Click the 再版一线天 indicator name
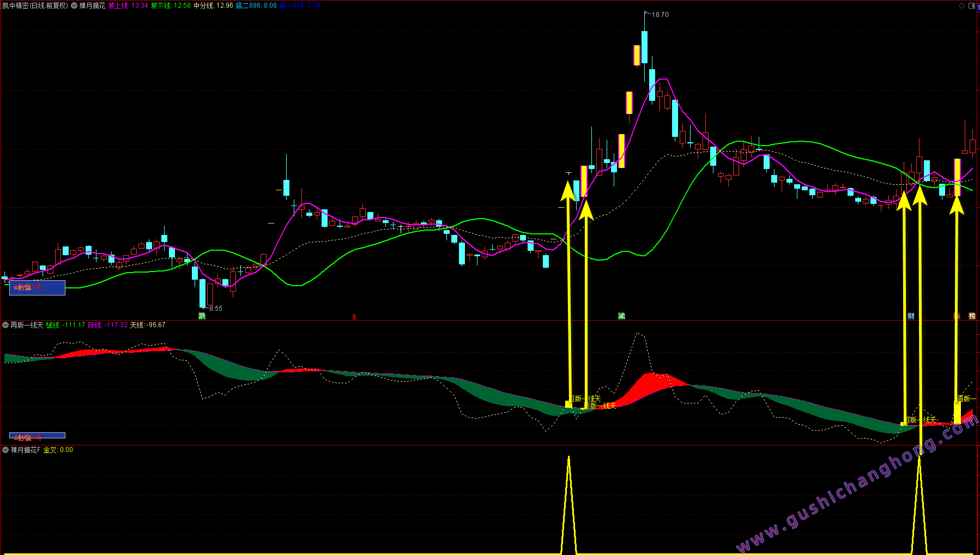This screenshot has height=555, width=980. (x=27, y=325)
